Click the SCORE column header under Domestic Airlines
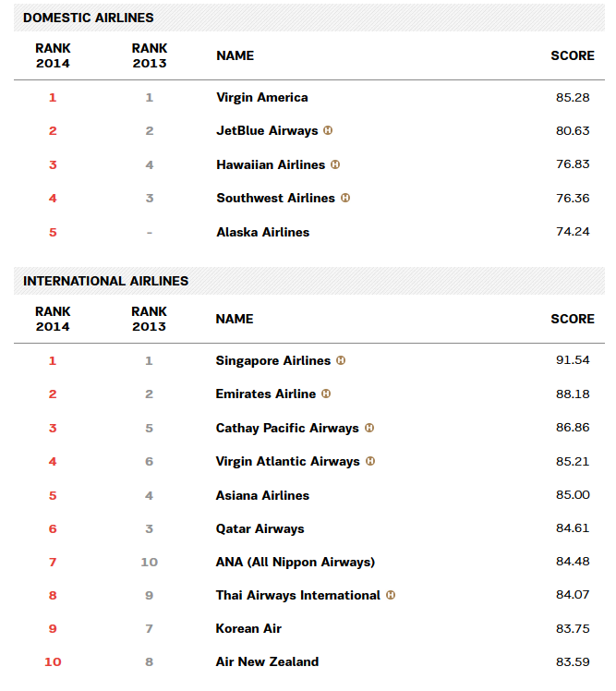 coord(573,55)
